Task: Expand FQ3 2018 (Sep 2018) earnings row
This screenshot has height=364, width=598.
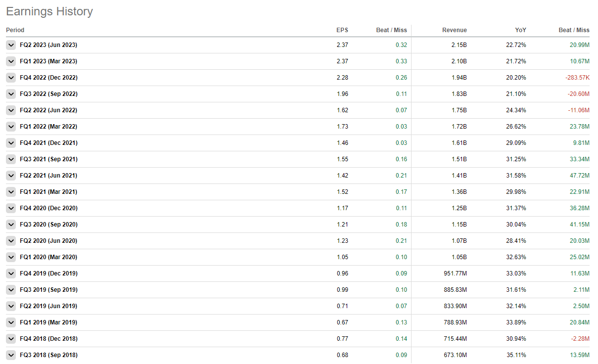Action: tap(11, 355)
